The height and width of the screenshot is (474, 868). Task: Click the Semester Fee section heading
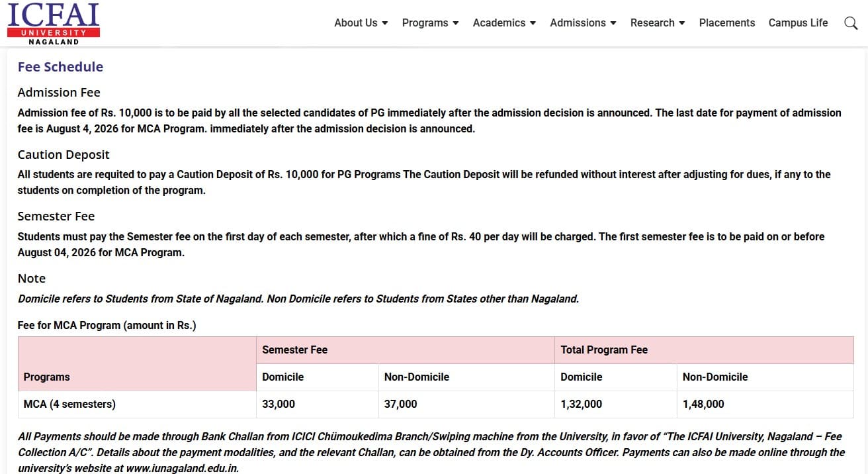click(56, 216)
